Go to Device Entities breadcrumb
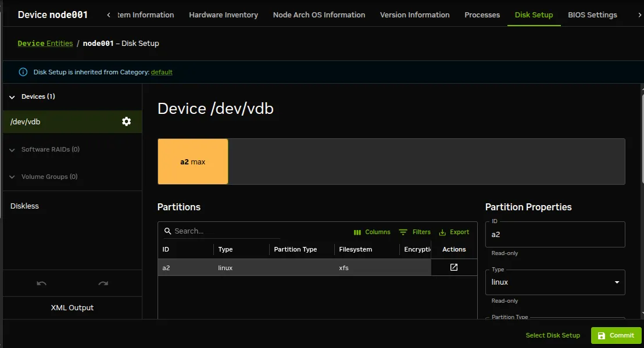Screen dimensions: 644x348 pos(45,43)
